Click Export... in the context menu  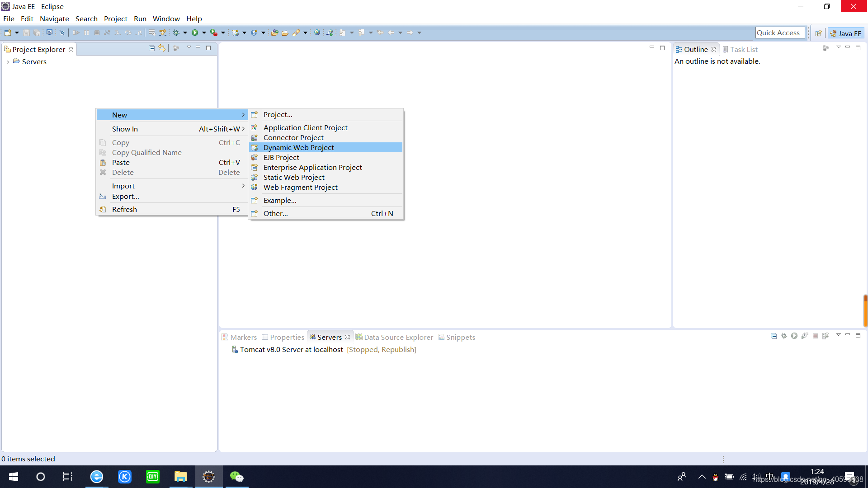(x=172, y=196)
